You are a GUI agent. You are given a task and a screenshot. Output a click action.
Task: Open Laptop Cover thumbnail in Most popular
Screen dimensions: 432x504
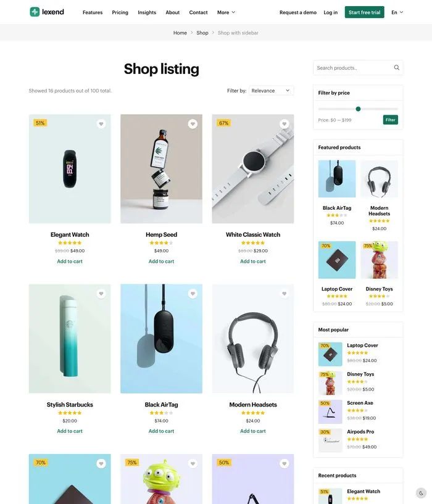tap(330, 354)
